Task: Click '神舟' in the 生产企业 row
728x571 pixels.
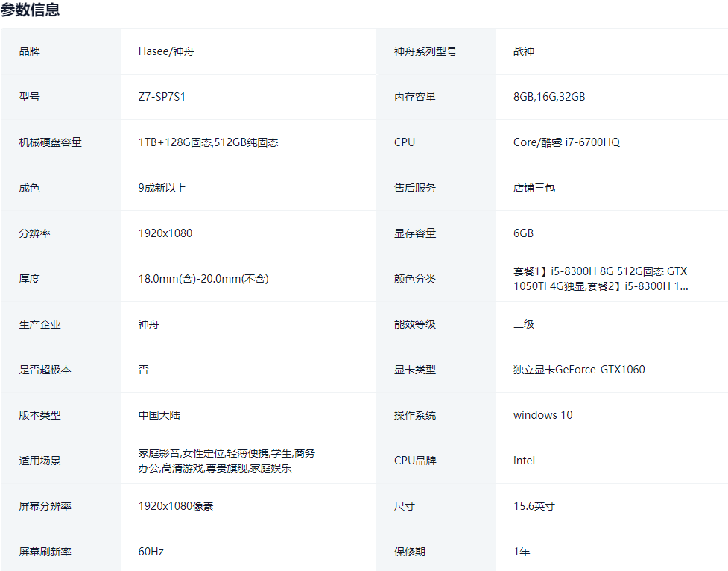Action: pyautogui.click(x=148, y=324)
